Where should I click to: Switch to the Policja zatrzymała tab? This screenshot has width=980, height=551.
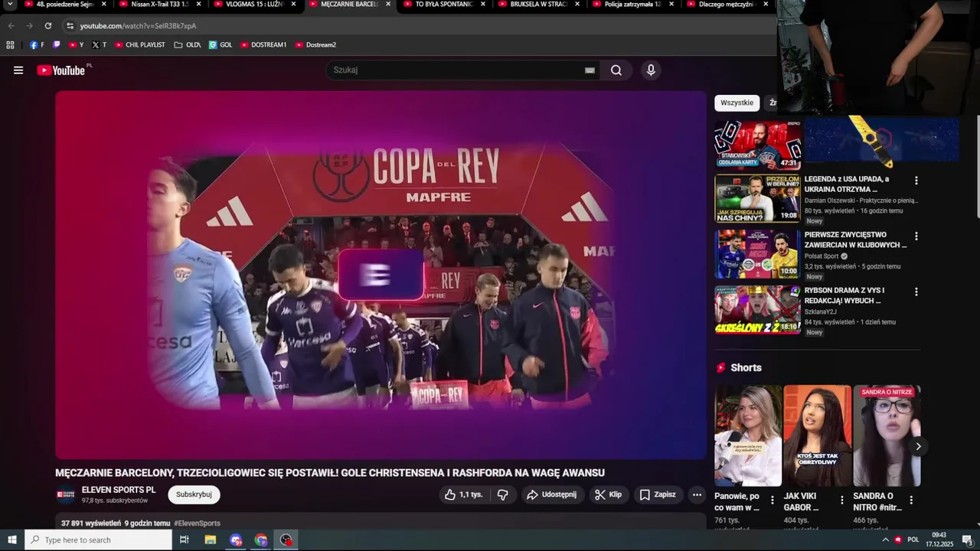click(x=633, y=5)
